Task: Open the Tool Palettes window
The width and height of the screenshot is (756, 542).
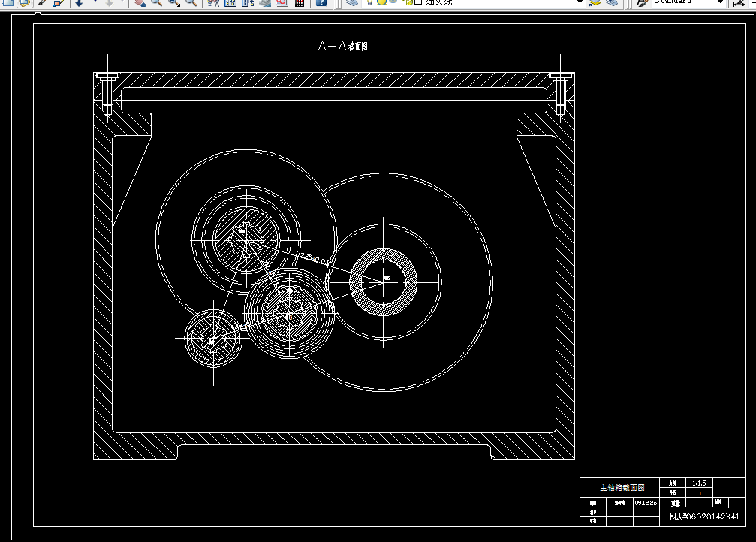Action: point(248,2)
